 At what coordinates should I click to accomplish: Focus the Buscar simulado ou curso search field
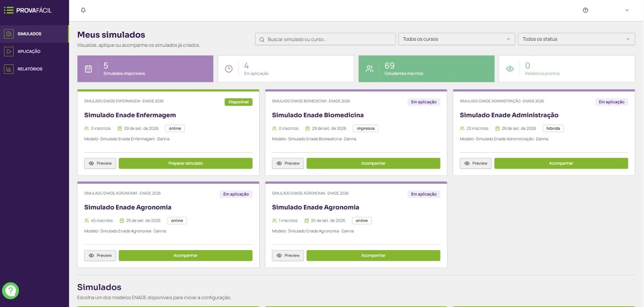(325, 39)
